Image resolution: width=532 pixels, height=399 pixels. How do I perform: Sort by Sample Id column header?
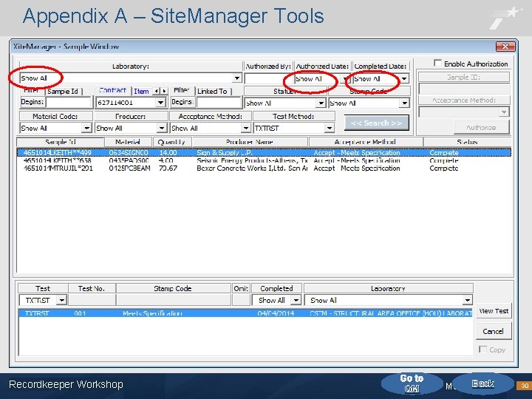[61, 142]
